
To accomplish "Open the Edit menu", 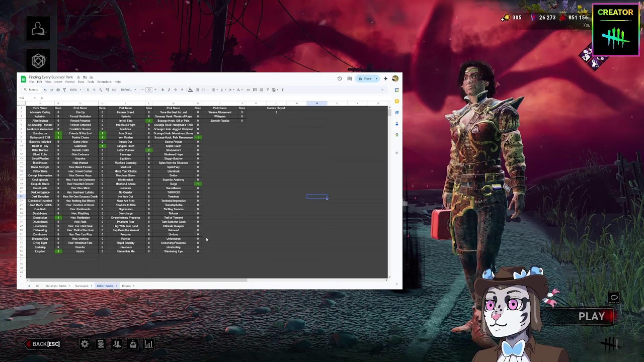I will pyautogui.click(x=39, y=82).
